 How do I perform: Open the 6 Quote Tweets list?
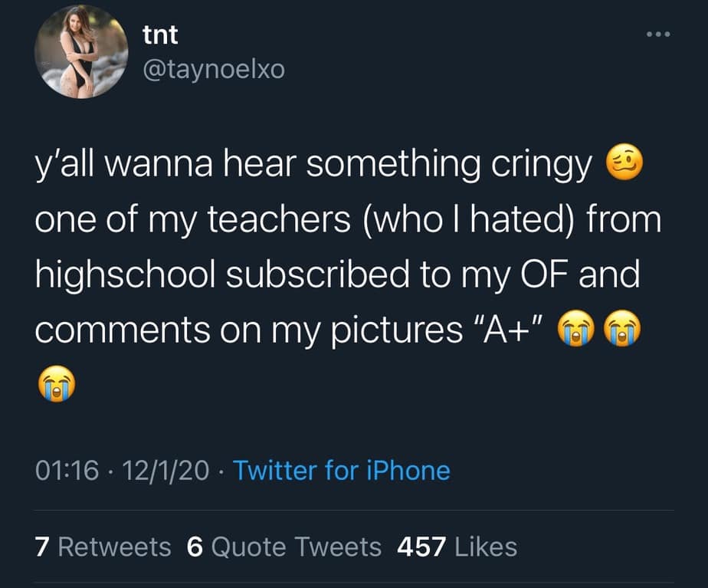284,547
